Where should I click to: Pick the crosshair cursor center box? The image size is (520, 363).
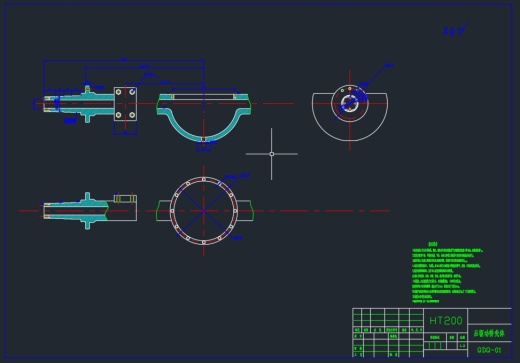(x=272, y=154)
